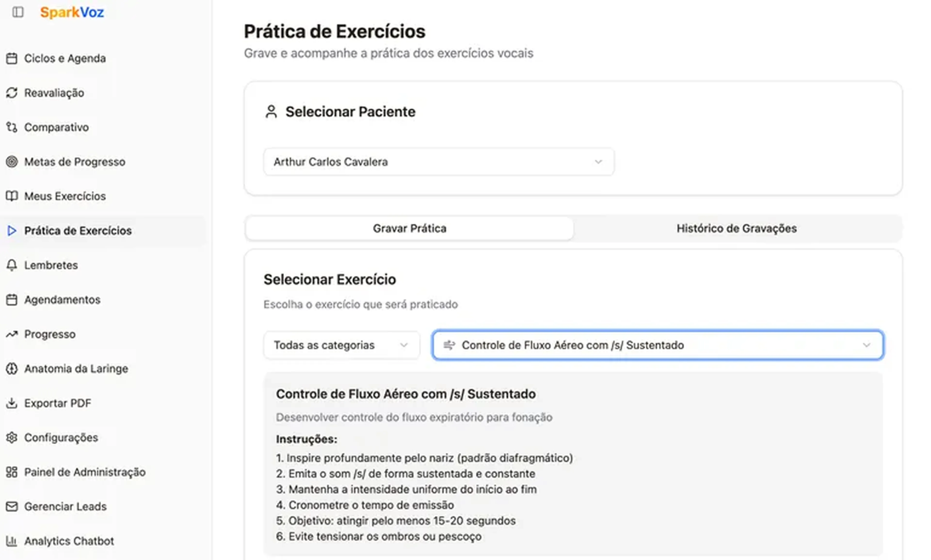The image size is (931, 560).
Task: Toggle the sidebar collapse icon
Action: click(x=18, y=12)
